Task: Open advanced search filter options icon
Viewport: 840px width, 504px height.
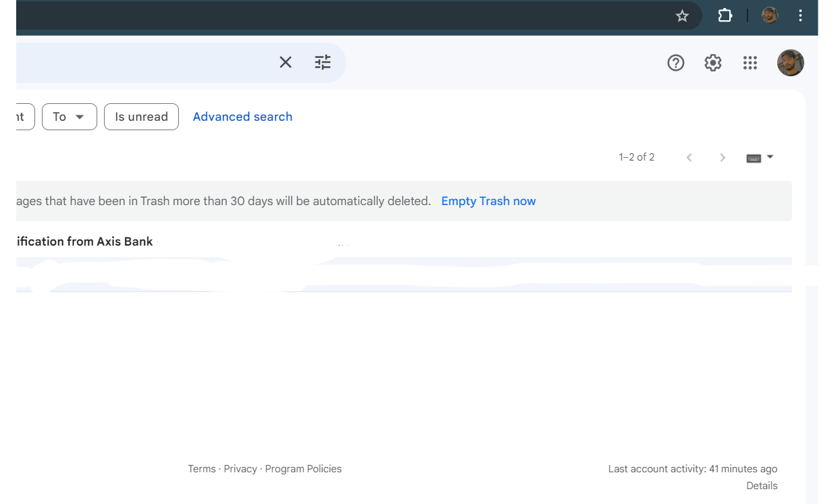Action: point(322,62)
